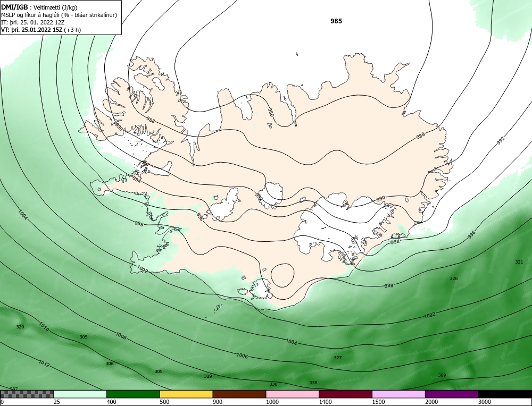The height and width of the screenshot is (406, 532).
Task: Click the 1012 isobar label
Action: 44,363
